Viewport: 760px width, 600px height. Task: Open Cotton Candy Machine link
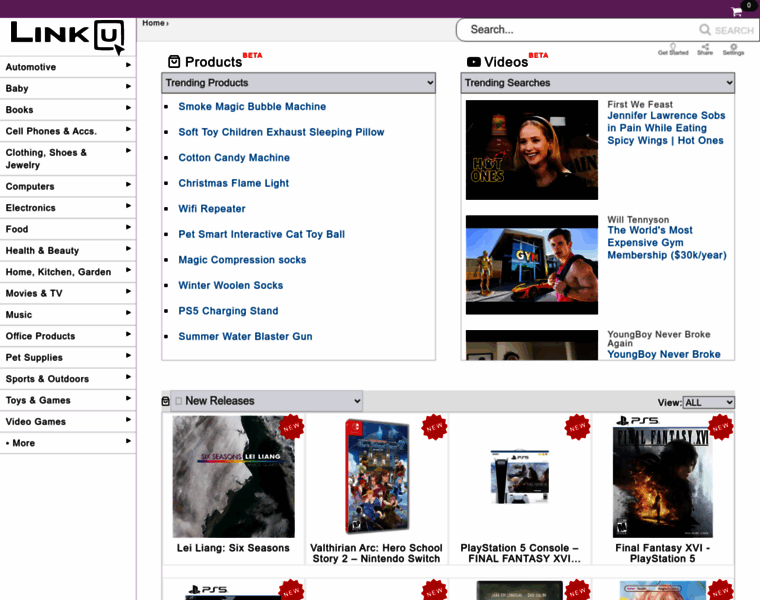tap(234, 158)
